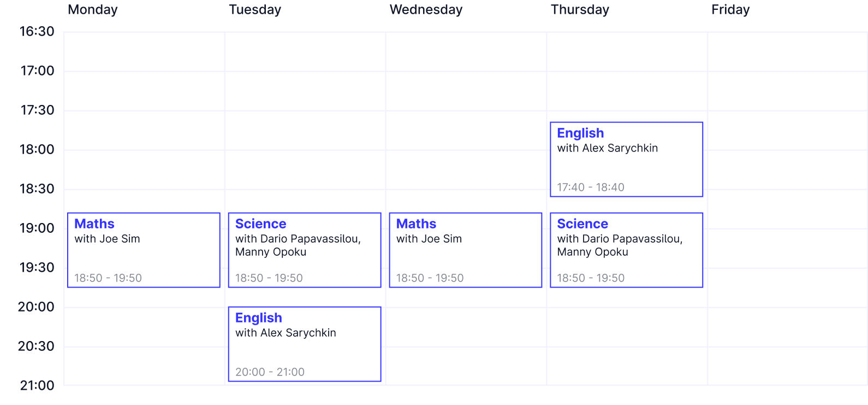Viewport: 868px width, 405px height.
Task: Click the 18:50 - 19:50 time text on Wednesday
Action: pyautogui.click(x=429, y=278)
